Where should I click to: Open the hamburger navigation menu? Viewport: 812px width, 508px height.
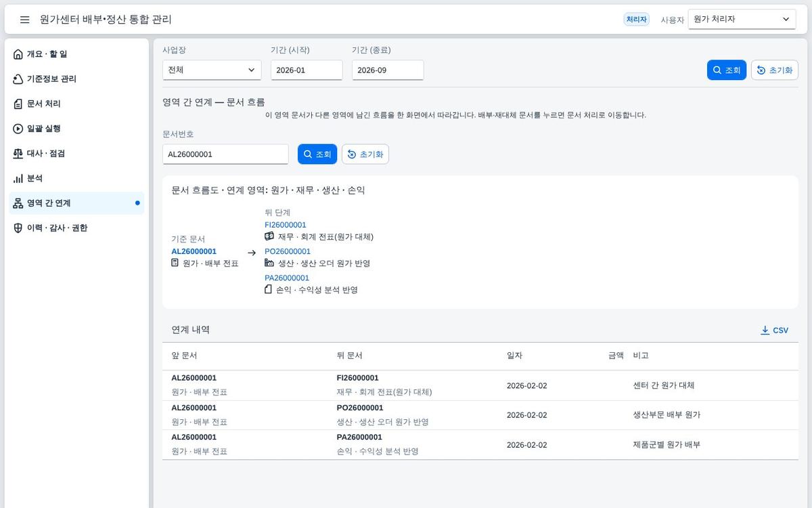tap(25, 20)
